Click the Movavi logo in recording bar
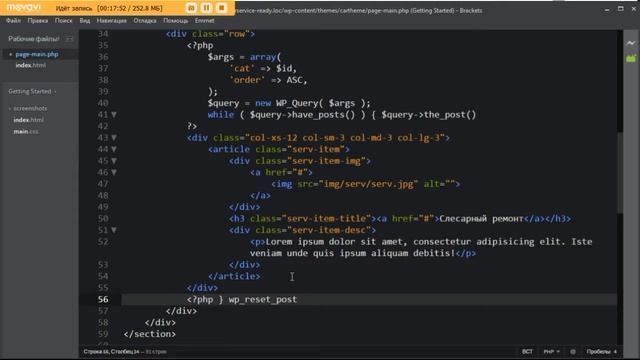This screenshot has height=360, width=640. (23, 8)
